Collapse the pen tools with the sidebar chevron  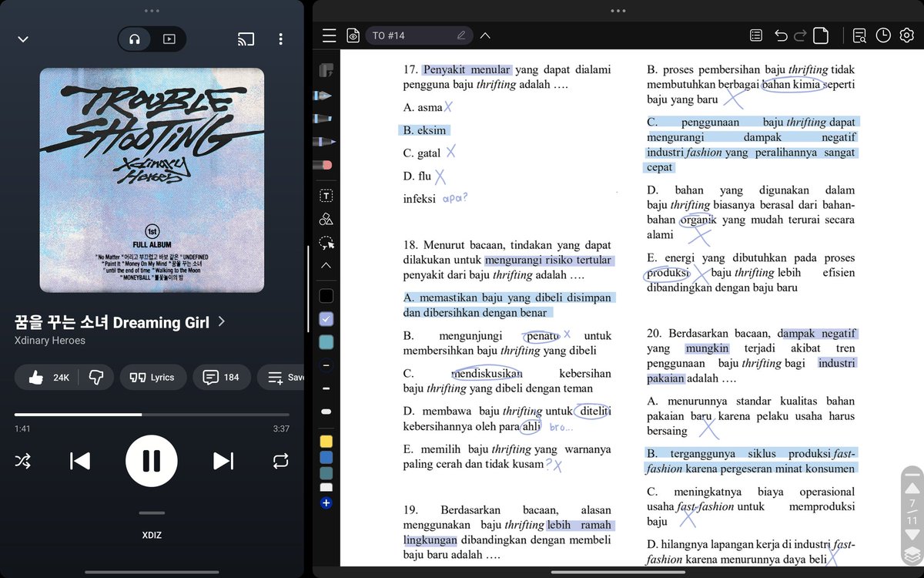coord(326,265)
